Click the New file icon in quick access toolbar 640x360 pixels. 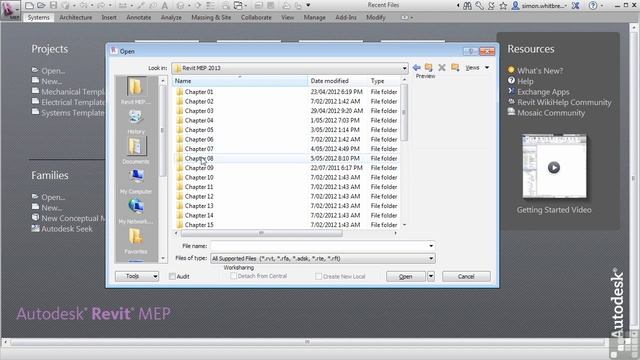pos(29,5)
